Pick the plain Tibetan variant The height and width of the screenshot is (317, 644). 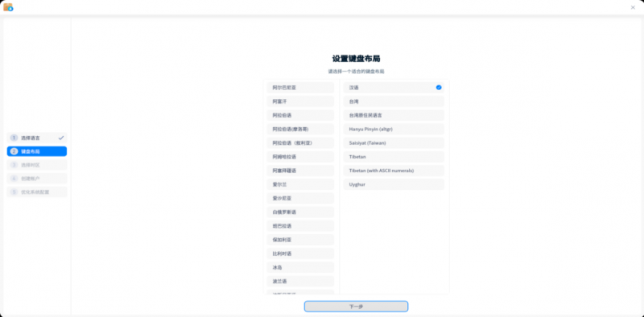[394, 157]
